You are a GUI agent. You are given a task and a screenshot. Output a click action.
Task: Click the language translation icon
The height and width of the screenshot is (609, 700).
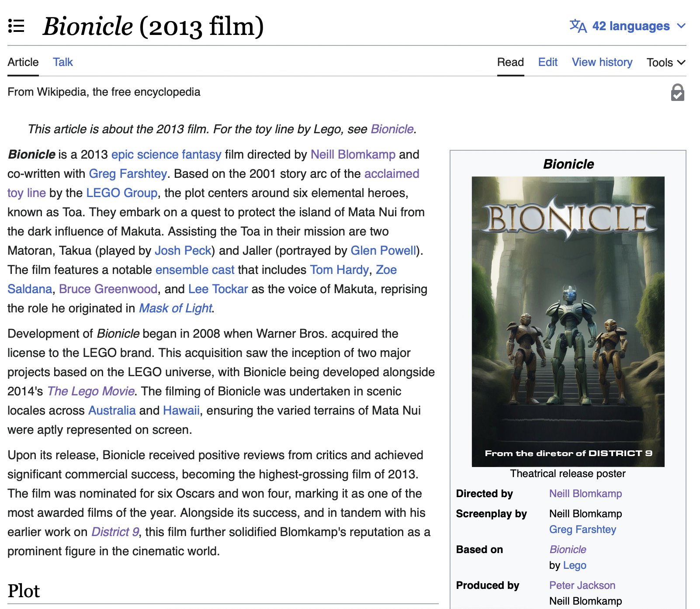coord(578,26)
